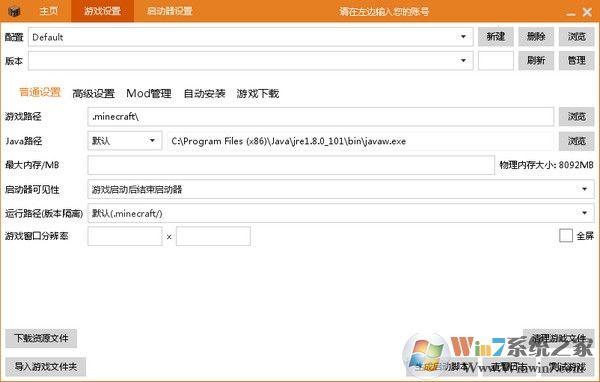The image size is (600, 382).
Task: Click 浏览 next to 游戏路径
Action: pyautogui.click(x=577, y=117)
